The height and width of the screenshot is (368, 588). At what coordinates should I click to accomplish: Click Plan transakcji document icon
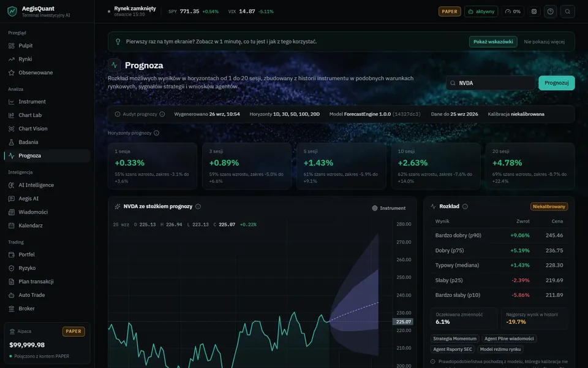(x=11, y=282)
